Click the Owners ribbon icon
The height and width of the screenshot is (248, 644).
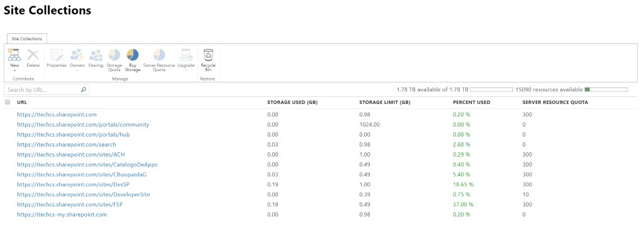pyautogui.click(x=77, y=55)
